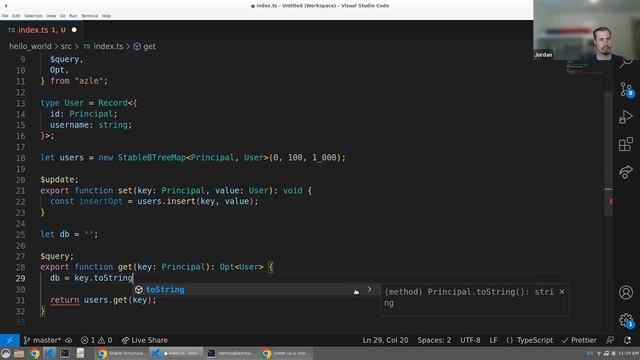Open the Source Control view in the activity bar
This screenshot has height=360, width=640.
[x=625, y=89]
